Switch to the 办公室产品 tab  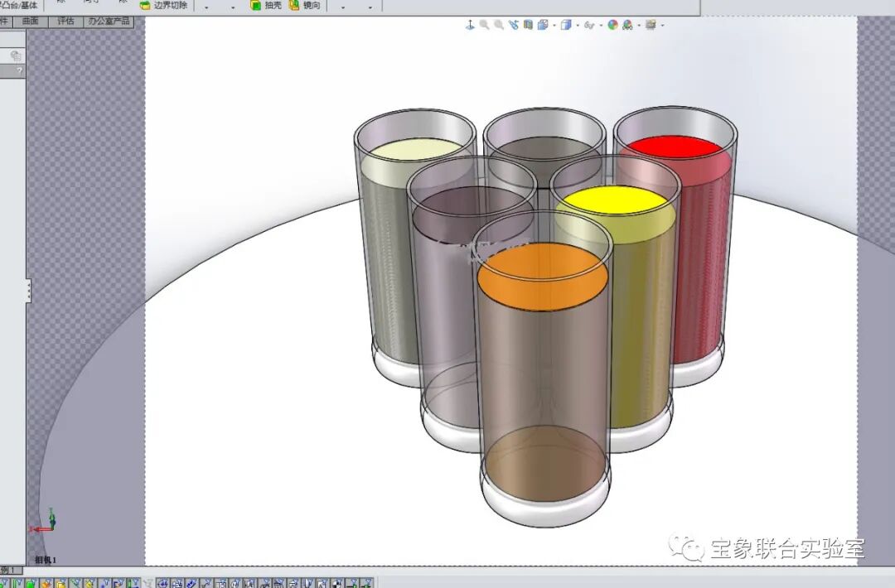109,21
